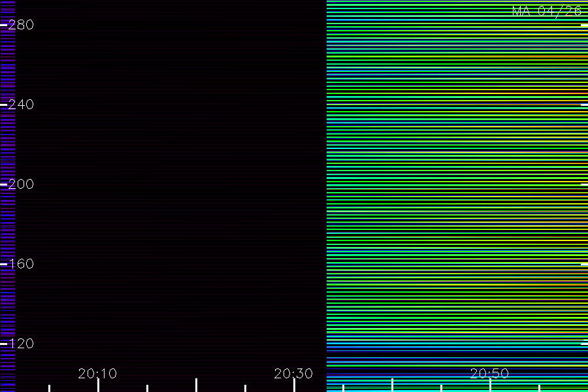Click the tick mark below 20:10
The height and width of the screenshot is (392, 588).
click(x=98, y=385)
